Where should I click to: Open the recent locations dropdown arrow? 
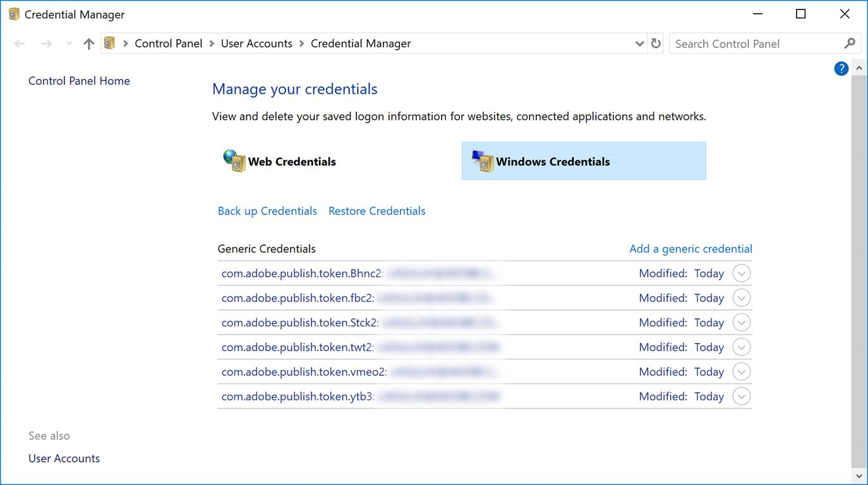[69, 44]
